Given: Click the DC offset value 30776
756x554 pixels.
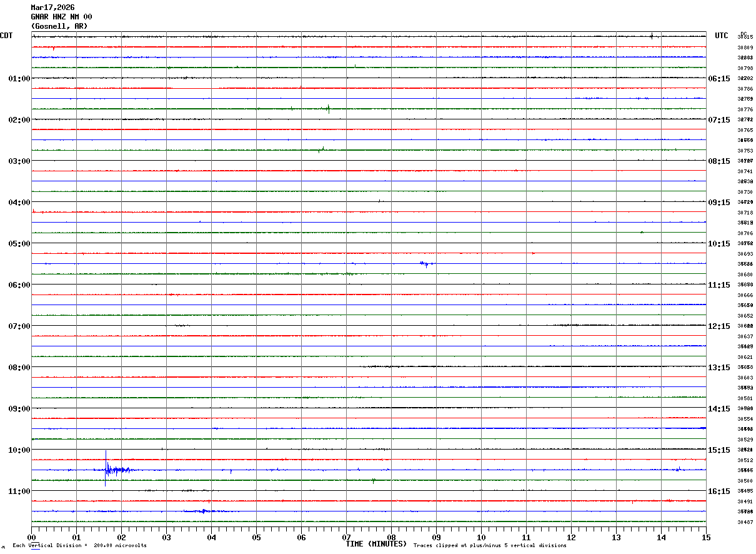Looking at the screenshot, I should click(745, 109).
